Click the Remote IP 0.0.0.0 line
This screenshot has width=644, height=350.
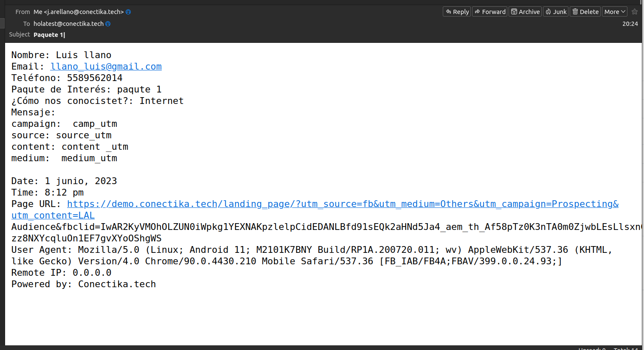(x=62, y=273)
